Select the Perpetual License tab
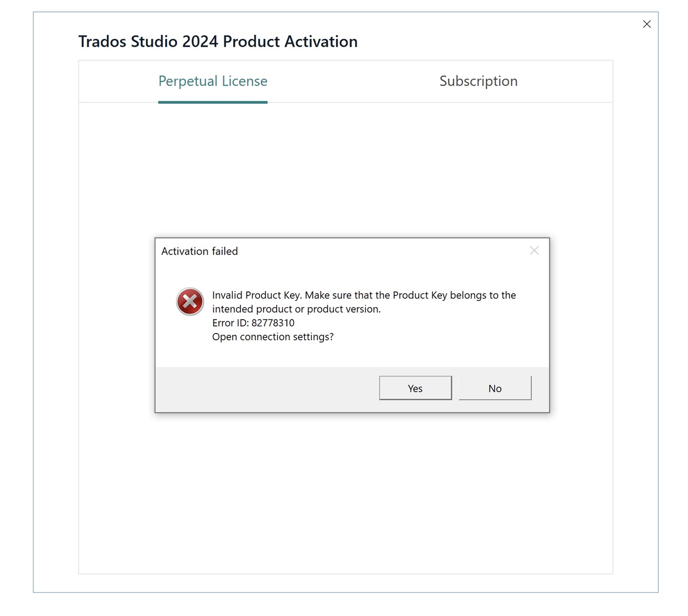The height and width of the screenshot is (616, 688). (x=212, y=81)
